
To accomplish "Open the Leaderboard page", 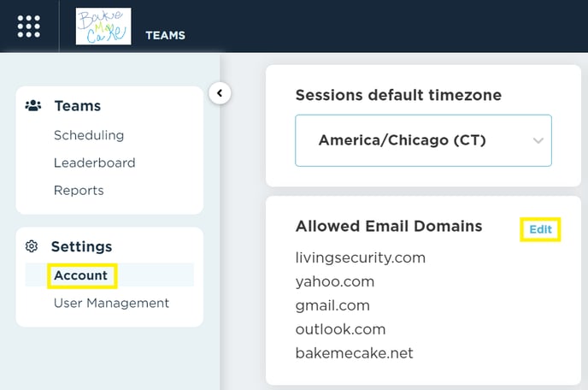I will tap(95, 162).
